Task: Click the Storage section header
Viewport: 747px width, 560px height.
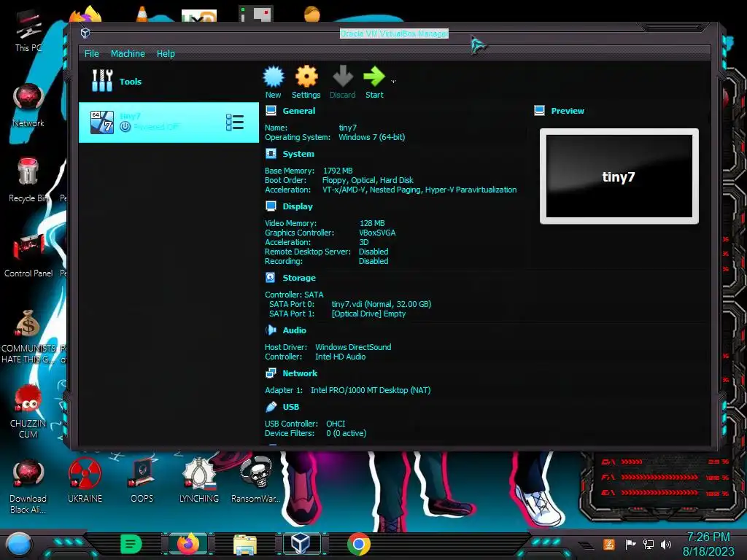Action: point(299,278)
